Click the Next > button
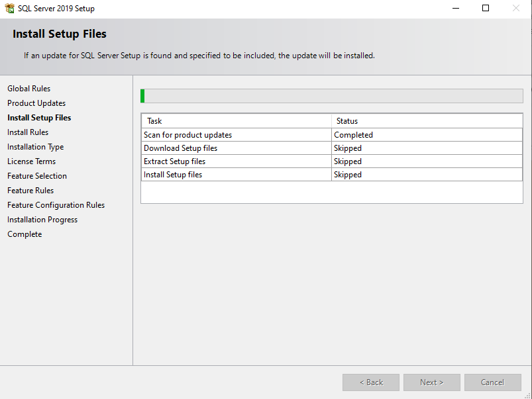The image size is (532, 399). click(x=431, y=382)
